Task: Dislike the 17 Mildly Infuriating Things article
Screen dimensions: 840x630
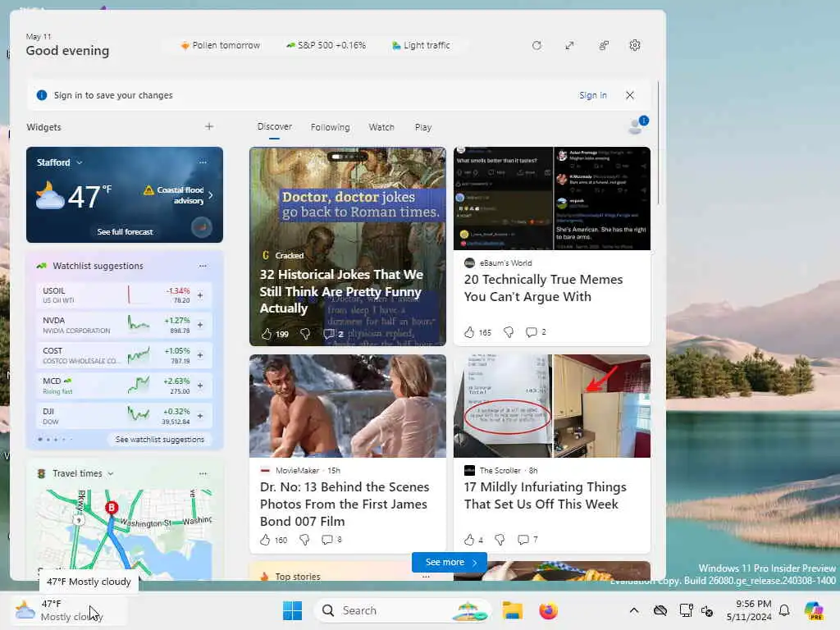Action: pyautogui.click(x=500, y=540)
